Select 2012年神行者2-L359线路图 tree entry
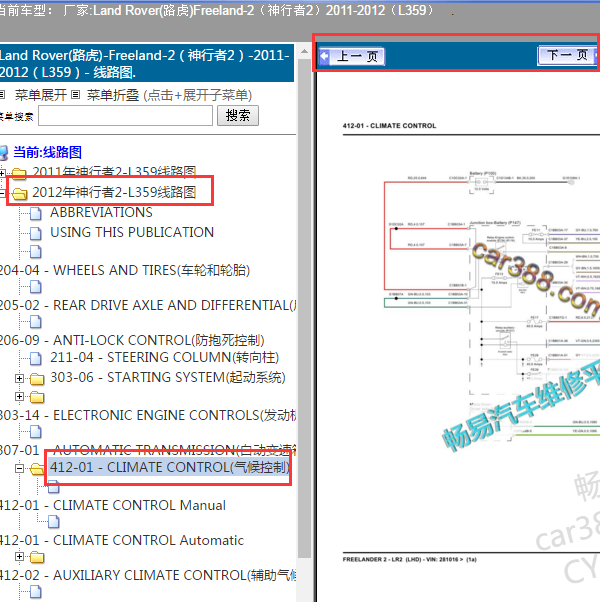Viewport: 600px width, 602px height. [x=114, y=192]
